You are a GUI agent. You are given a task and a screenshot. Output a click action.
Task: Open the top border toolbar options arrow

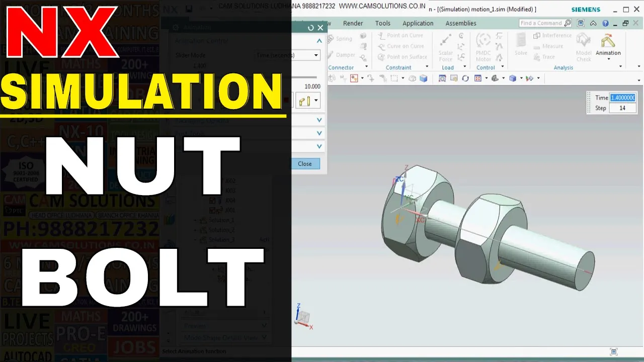pos(639,80)
